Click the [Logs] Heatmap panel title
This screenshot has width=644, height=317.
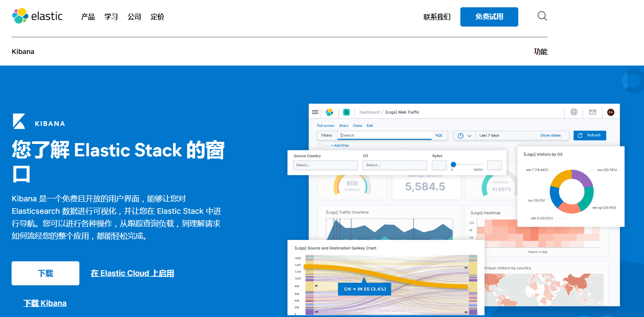[486, 213]
